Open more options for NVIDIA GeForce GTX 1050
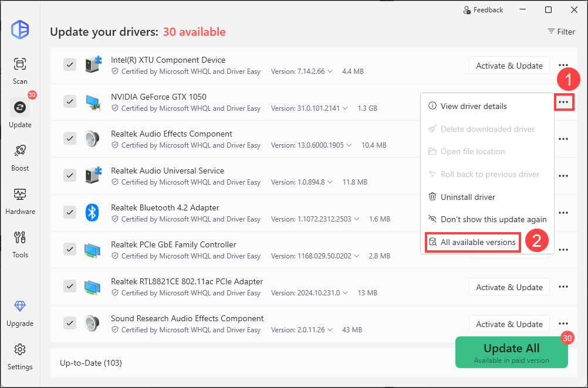The height and width of the screenshot is (388, 588). [563, 102]
